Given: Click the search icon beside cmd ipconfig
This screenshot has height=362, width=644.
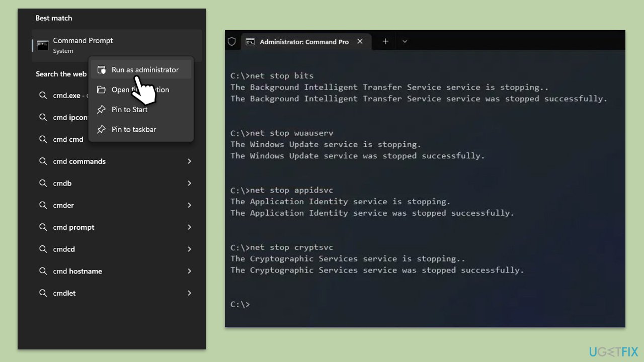Looking at the screenshot, I should coord(43,117).
